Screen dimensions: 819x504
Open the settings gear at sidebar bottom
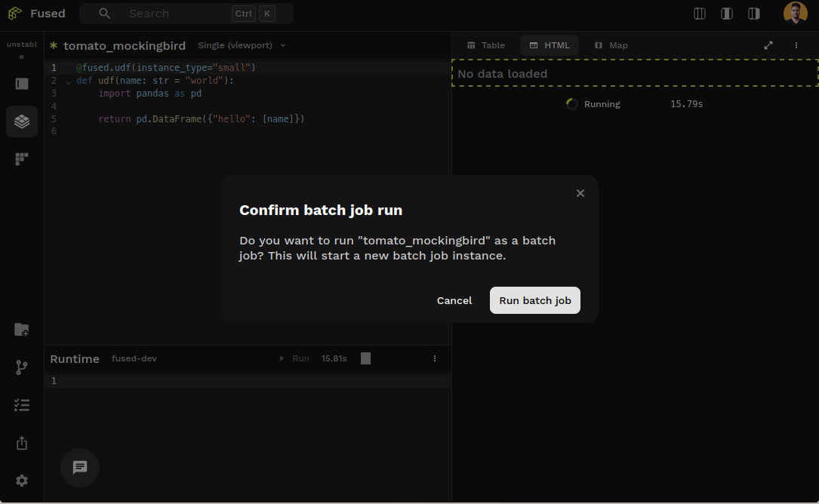[21, 481]
